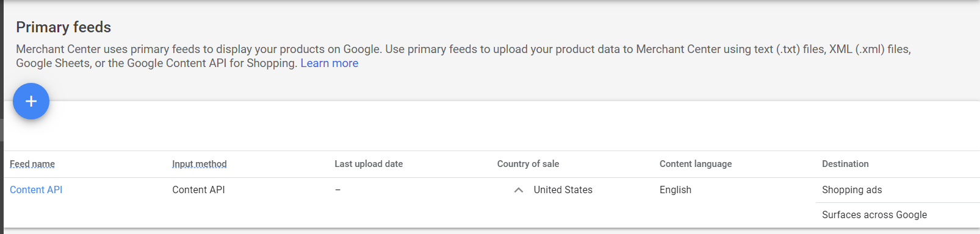This screenshot has width=980, height=234.
Task: Click the last upload date dash cell
Action: [x=338, y=190]
